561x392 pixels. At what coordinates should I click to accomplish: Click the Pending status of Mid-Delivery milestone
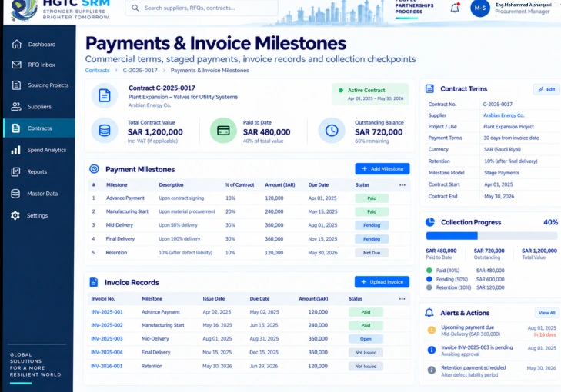point(372,225)
